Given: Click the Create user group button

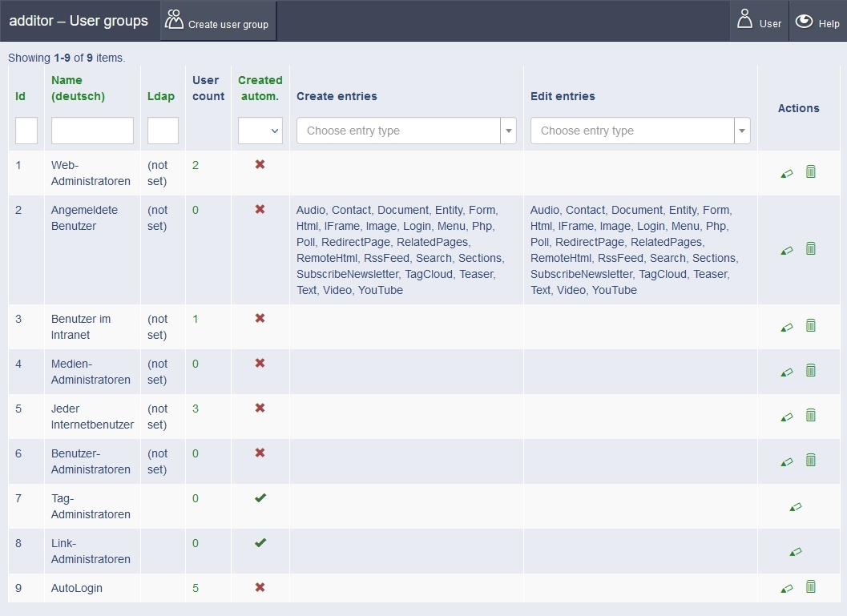Looking at the screenshot, I should pos(219,22).
